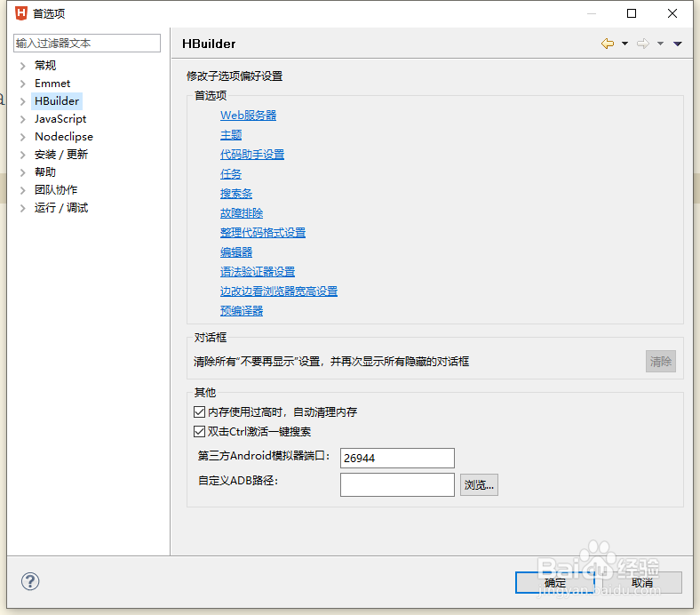Open the back history dropdown arrow
Screen dimensions: 700x615
tap(625, 44)
